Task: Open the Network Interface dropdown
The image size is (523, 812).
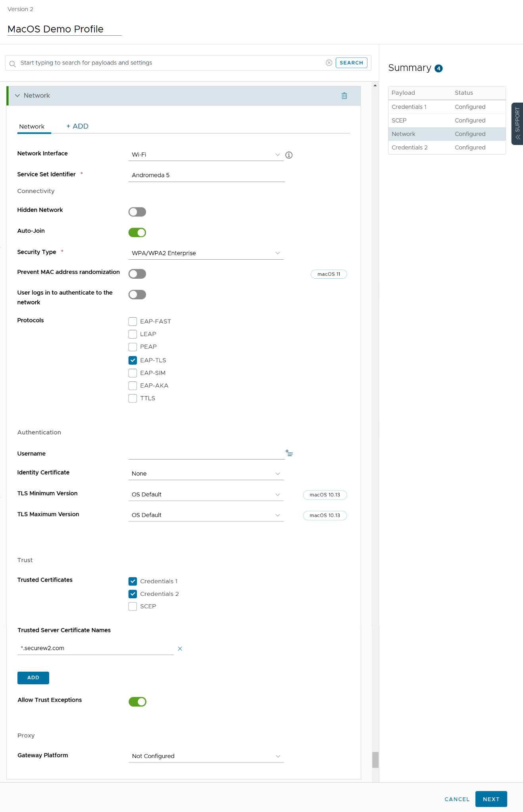Action: click(x=206, y=155)
